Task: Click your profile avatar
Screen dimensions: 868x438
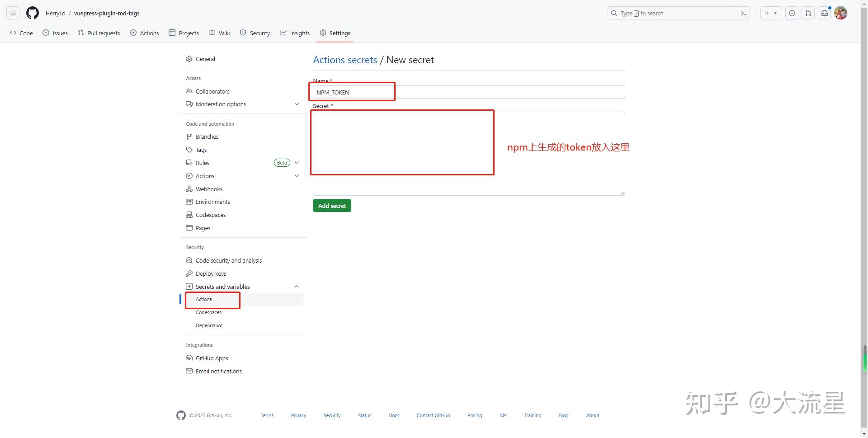Action: click(x=840, y=13)
